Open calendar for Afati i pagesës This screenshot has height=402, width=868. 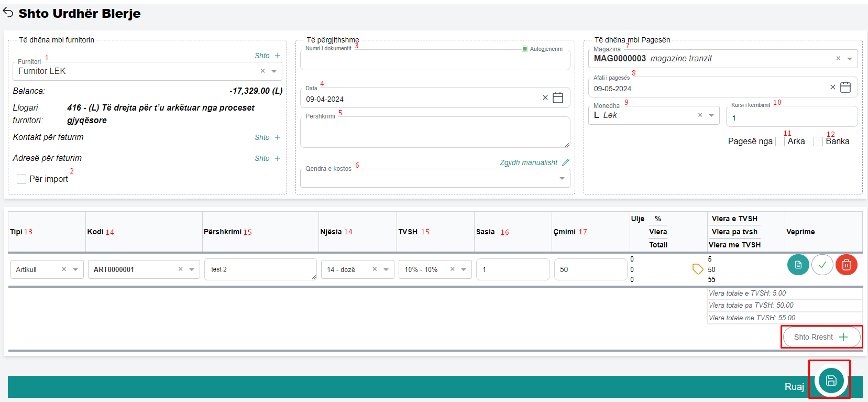[x=845, y=88]
